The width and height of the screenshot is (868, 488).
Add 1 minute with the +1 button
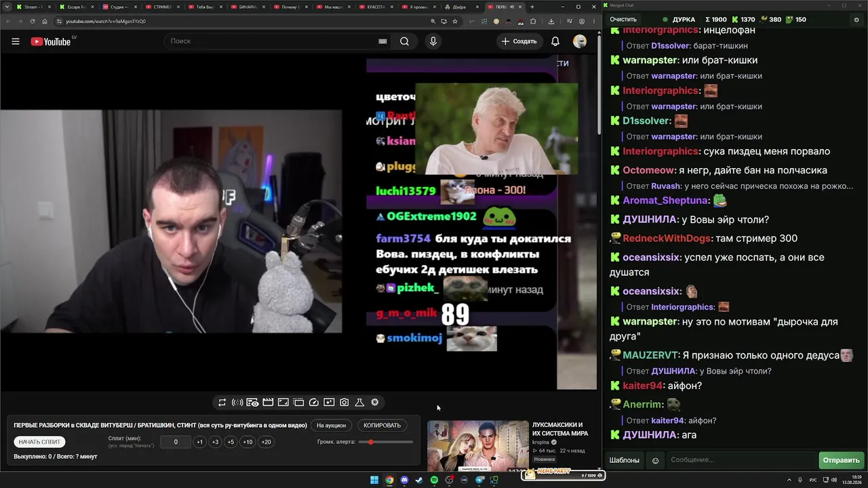199,442
